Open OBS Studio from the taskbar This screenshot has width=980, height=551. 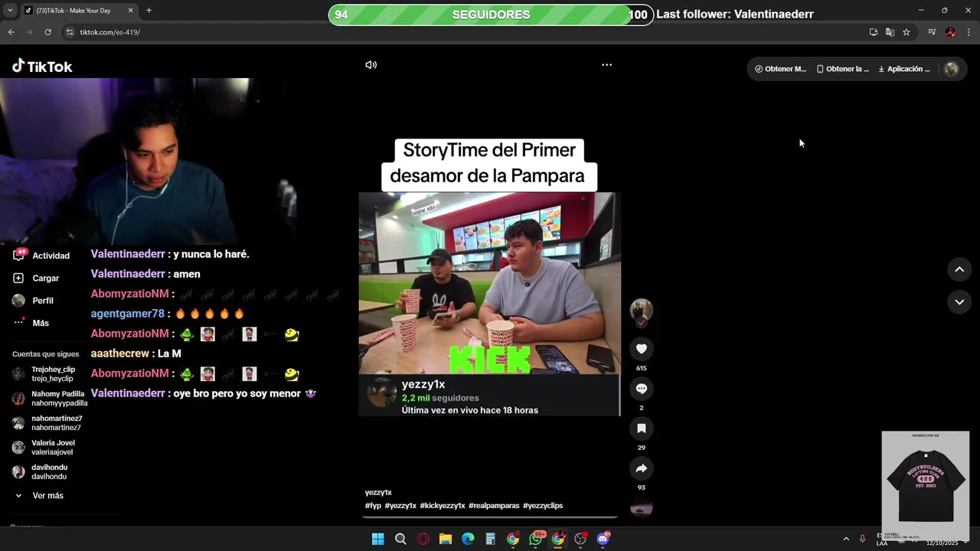(580, 539)
